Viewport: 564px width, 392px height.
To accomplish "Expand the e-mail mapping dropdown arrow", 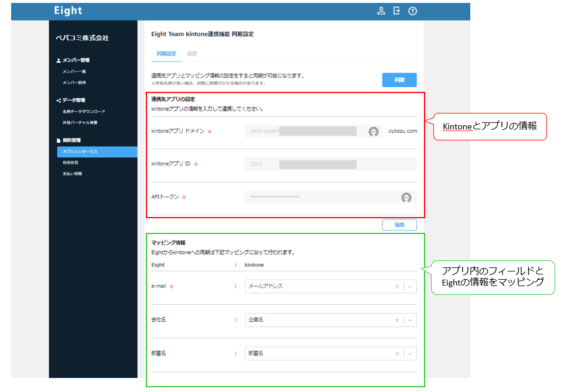I will [x=410, y=287].
